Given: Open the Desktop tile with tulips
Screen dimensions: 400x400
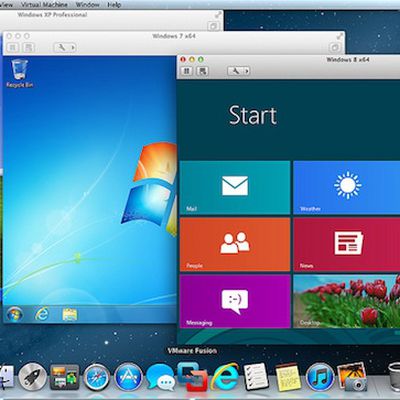Looking at the screenshot, I should point(347,301).
